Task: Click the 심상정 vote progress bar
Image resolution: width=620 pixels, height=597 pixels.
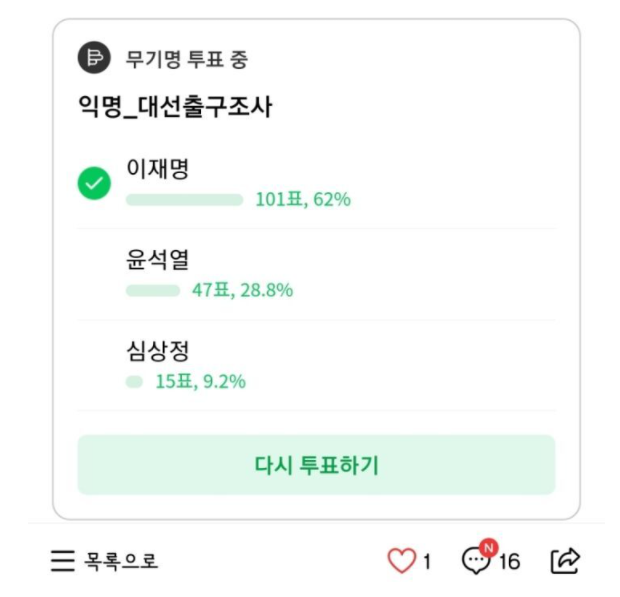Action: [x=134, y=382]
